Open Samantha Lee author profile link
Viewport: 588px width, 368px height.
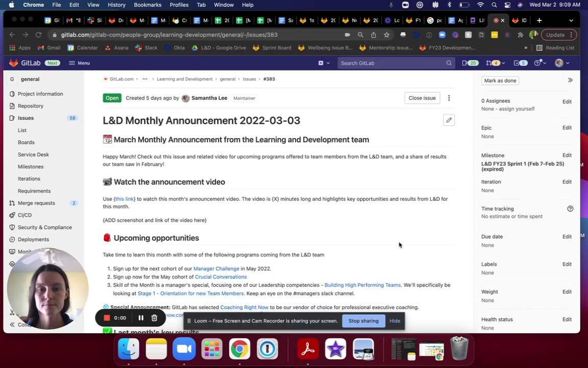209,98
